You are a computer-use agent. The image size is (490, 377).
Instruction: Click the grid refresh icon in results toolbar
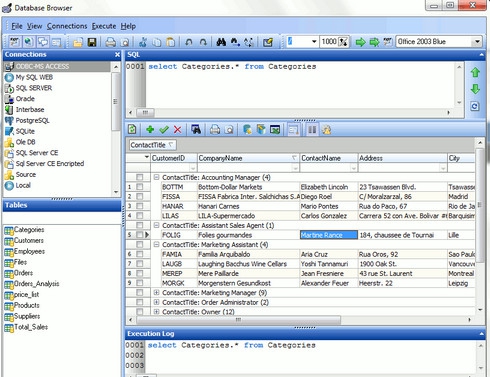tap(132, 129)
